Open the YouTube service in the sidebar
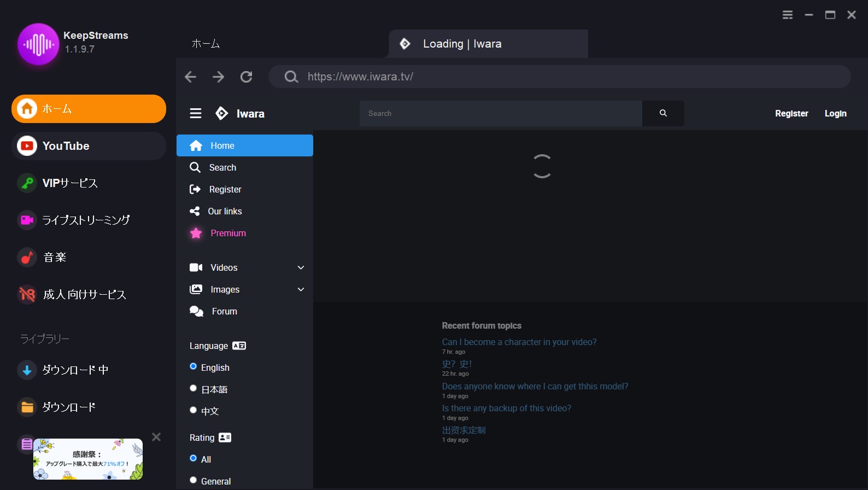 (89, 146)
